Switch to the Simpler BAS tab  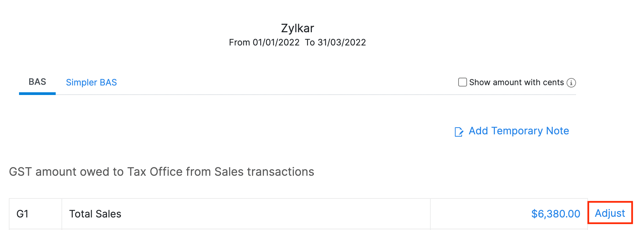click(91, 82)
